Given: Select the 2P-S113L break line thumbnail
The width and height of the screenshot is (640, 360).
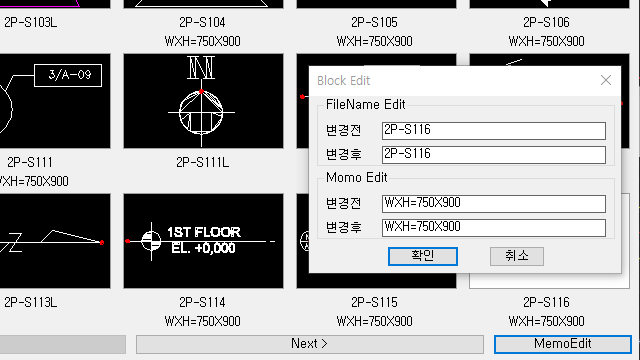Looking at the screenshot, I should tap(55, 241).
